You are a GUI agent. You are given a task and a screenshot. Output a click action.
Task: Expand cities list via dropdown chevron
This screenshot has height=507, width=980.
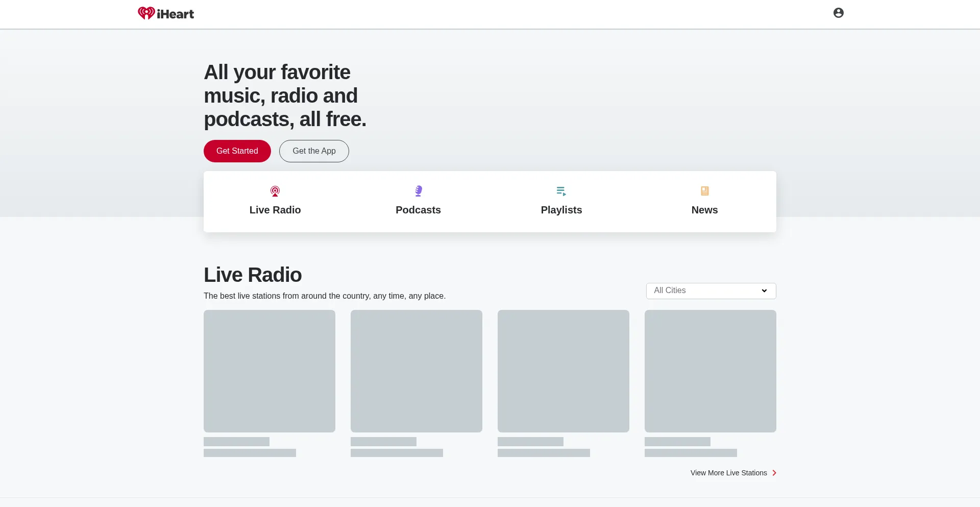point(764,291)
